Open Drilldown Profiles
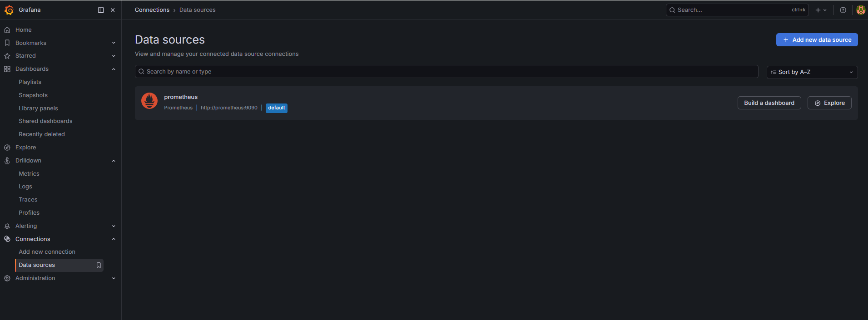Image resolution: width=868 pixels, height=320 pixels. (x=29, y=213)
